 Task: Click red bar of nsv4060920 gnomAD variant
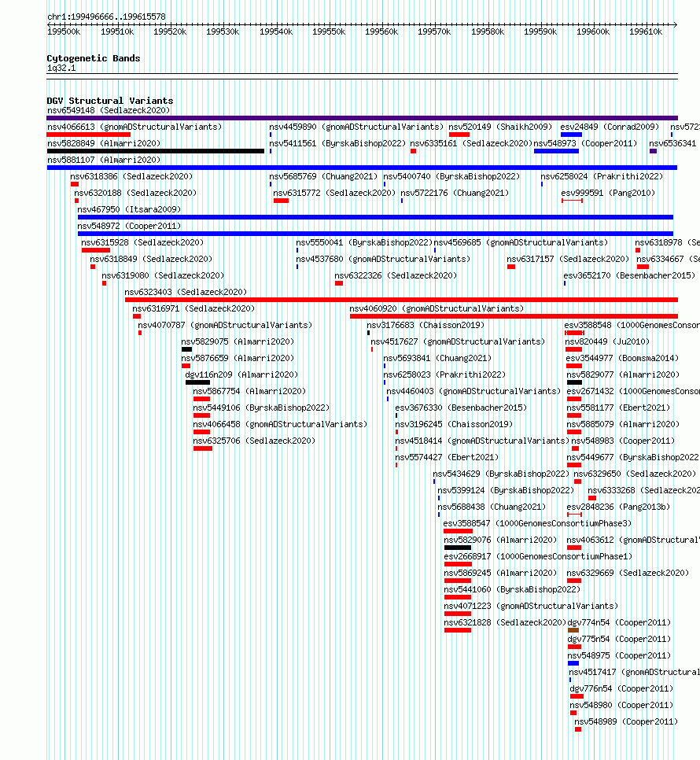(x=514, y=316)
